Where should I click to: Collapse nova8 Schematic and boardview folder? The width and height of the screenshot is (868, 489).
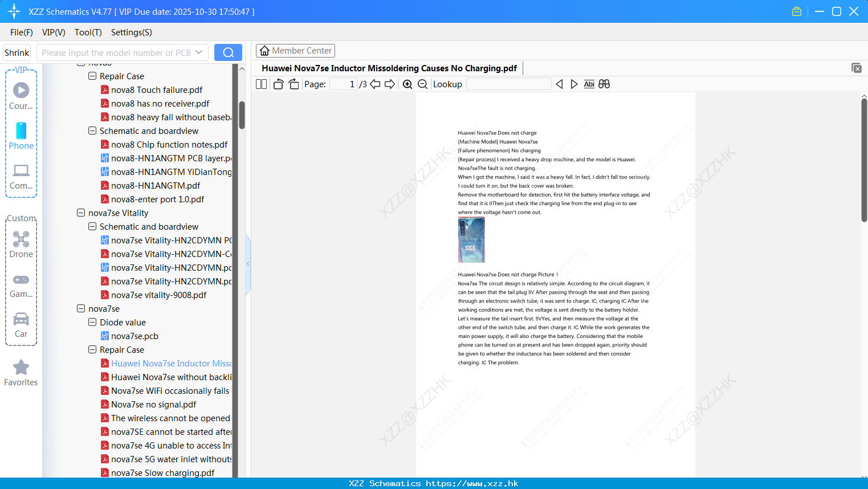pyautogui.click(x=92, y=131)
